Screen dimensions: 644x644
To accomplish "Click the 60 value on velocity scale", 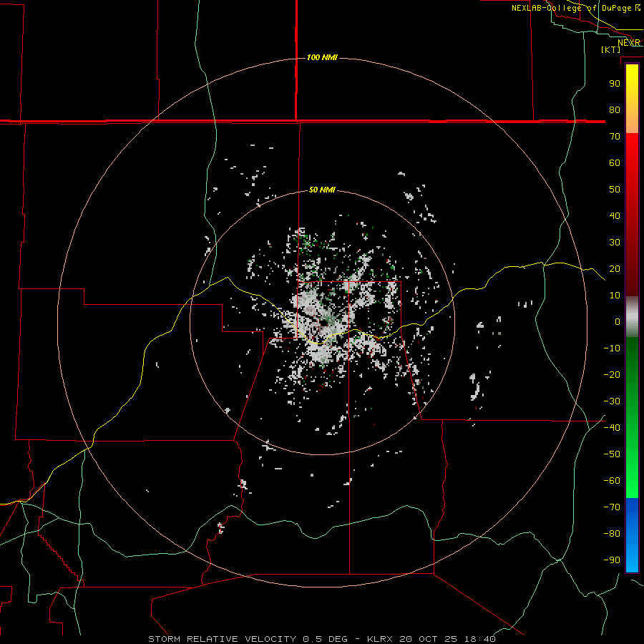I will point(615,162).
